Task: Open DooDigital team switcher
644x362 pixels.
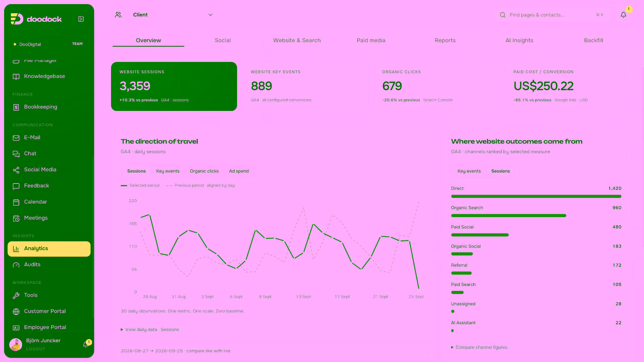Action: click(49, 44)
